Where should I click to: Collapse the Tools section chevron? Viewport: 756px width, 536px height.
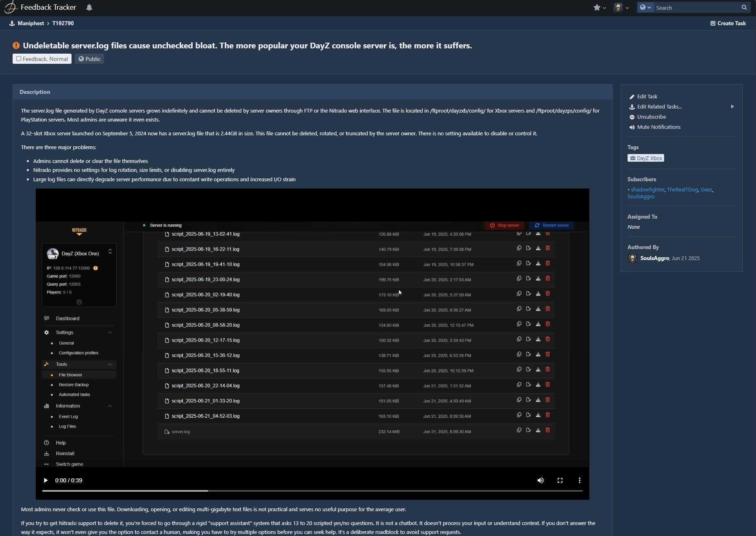tap(110, 365)
